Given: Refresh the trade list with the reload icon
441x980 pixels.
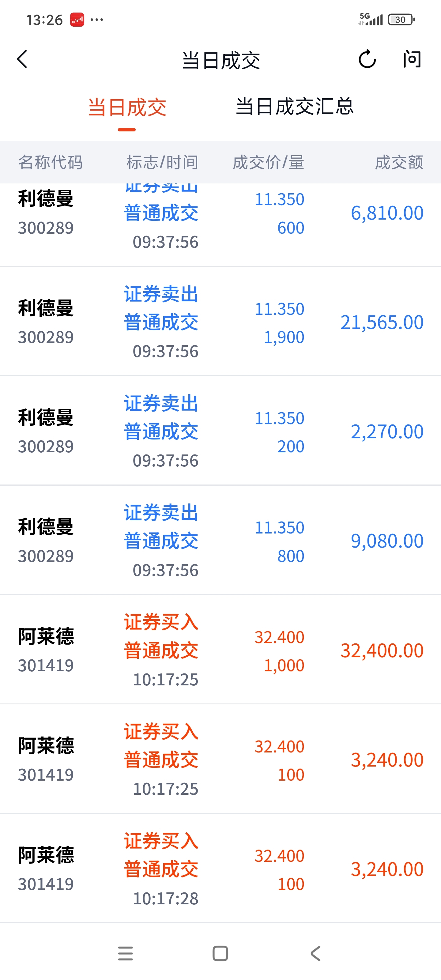Looking at the screenshot, I should pyautogui.click(x=367, y=59).
